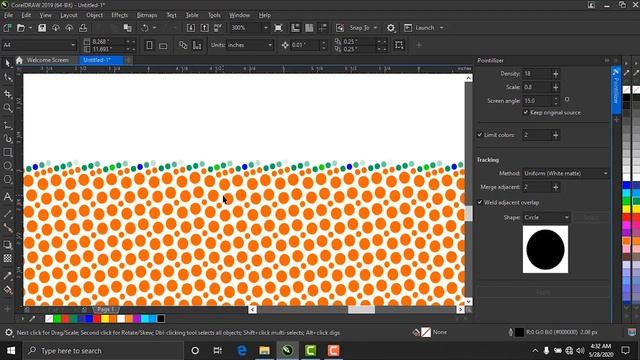Image resolution: width=640 pixels, height=360 pixels.
Task: Select the Artistic Media tool
Action: click(x=7, y=139)
